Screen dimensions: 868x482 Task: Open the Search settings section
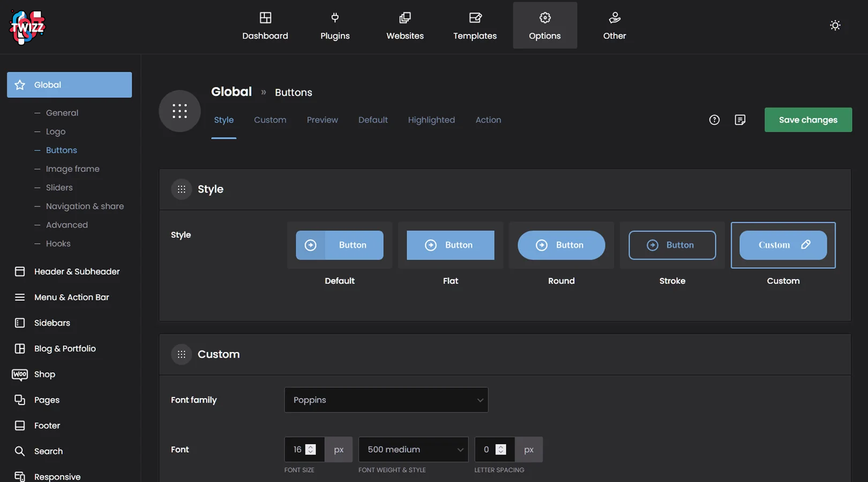48,451
